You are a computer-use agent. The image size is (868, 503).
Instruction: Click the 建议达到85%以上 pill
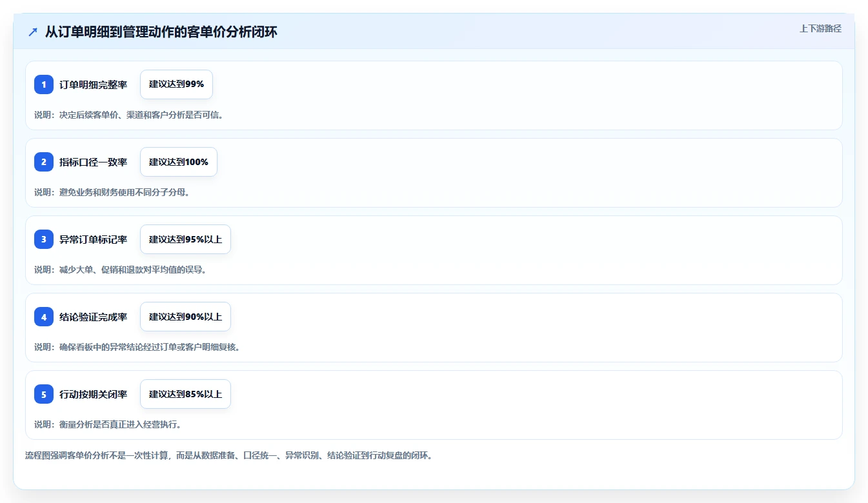pos(185,394)
